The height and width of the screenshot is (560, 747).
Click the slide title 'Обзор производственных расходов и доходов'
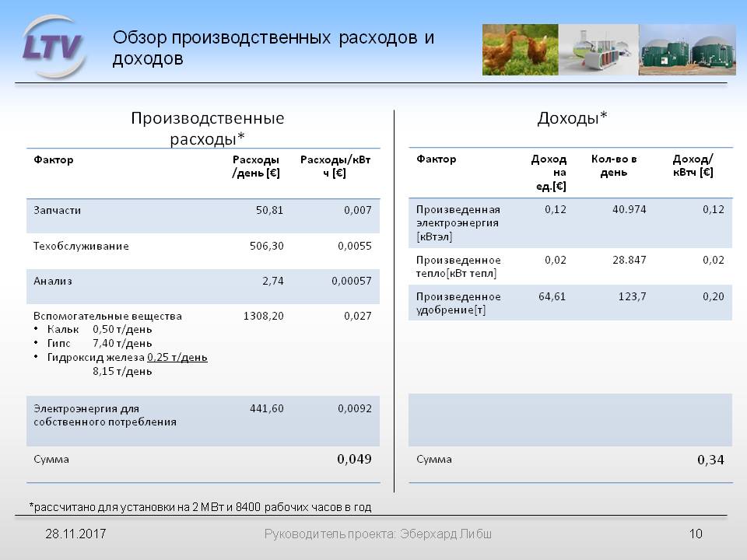click(x=272, y=48)
